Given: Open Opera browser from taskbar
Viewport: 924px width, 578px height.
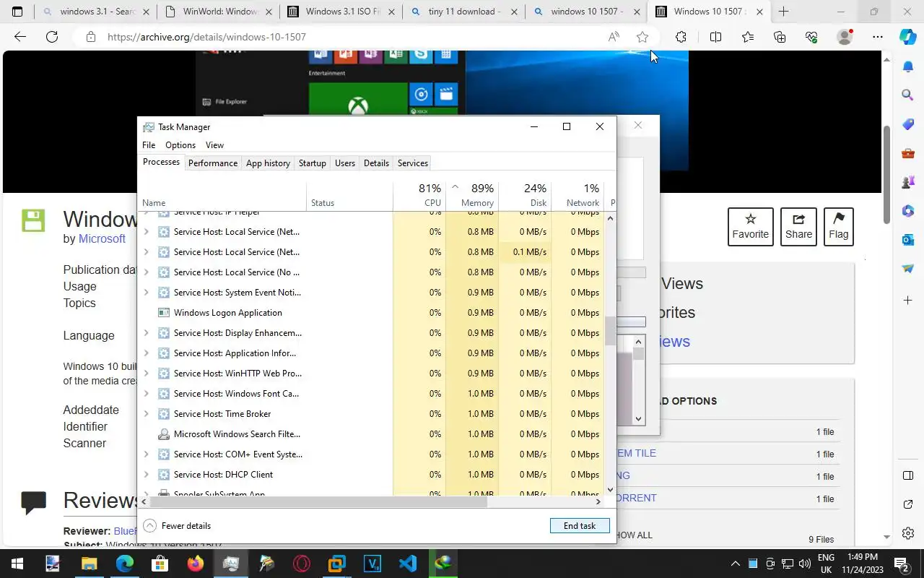Looking at the screenshot, I should click(x=302, y=563).
